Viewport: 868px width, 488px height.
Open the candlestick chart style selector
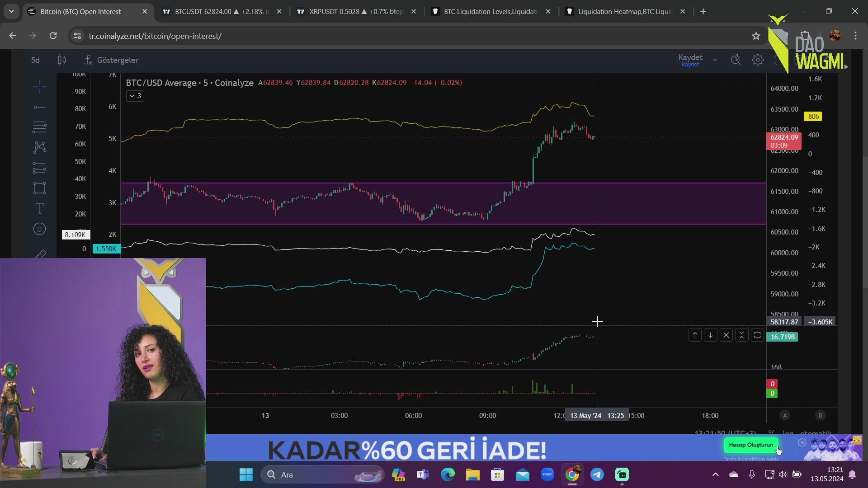click(62, 60)
